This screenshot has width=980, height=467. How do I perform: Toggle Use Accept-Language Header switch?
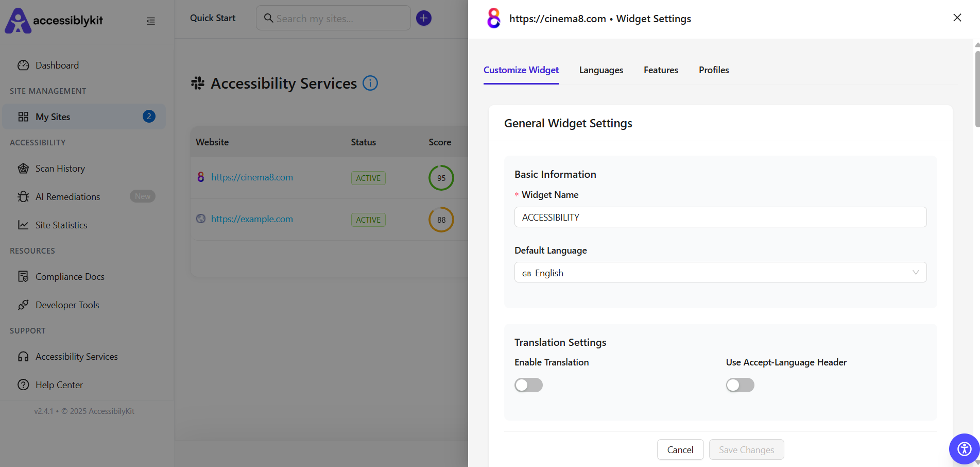740,385
